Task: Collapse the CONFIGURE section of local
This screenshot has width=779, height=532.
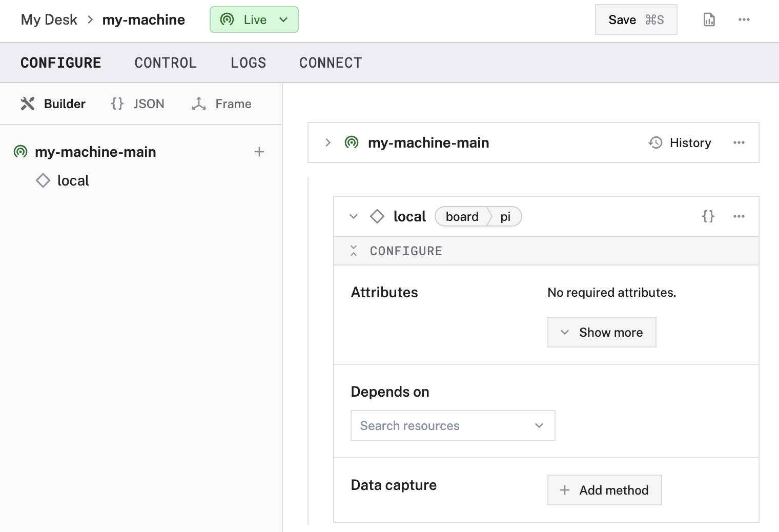Action: (x=354, y=251)
